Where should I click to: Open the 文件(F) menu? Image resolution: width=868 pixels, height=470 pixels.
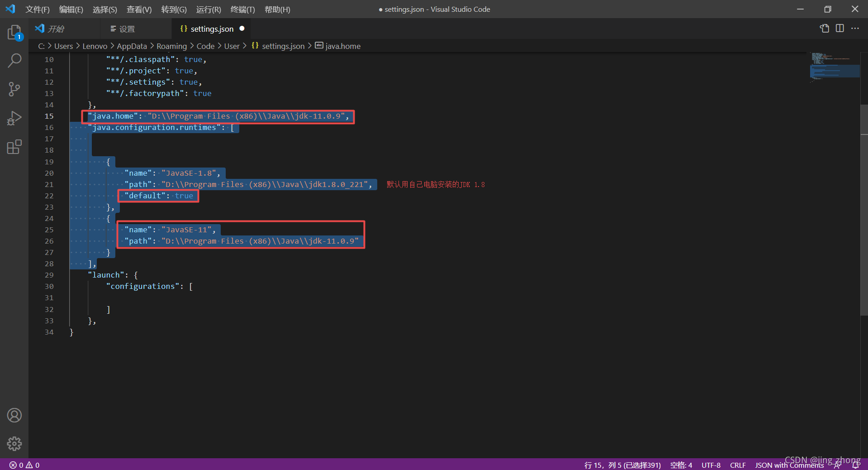(x=38, y=10)
